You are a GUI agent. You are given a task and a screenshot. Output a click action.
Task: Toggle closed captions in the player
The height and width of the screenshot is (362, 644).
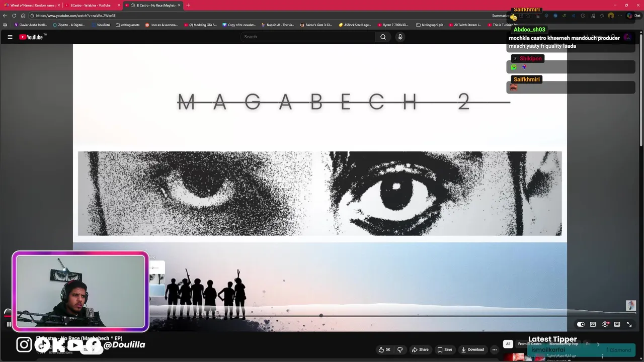[593, 324]
